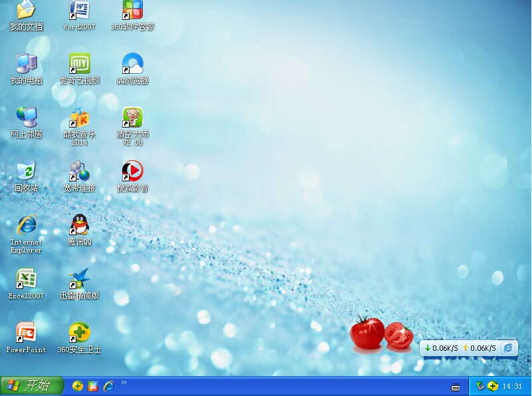Select the 清理大师 V2.08 icon
This screenshot has height=396, width=532.
pyautogui.click(x=132, y=119)
